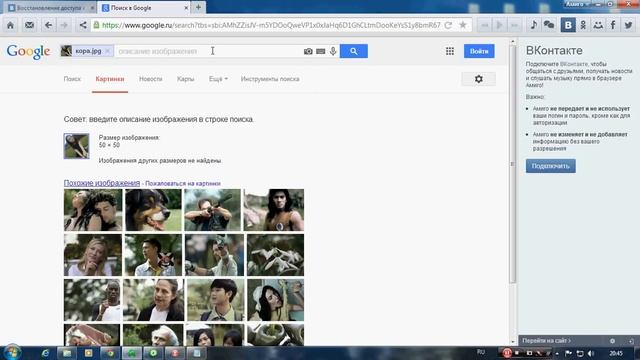Image resolution: width=640 pixels, height=360 pixels.
Task: Select the Картинки images tab
Action: pos(110,79)
